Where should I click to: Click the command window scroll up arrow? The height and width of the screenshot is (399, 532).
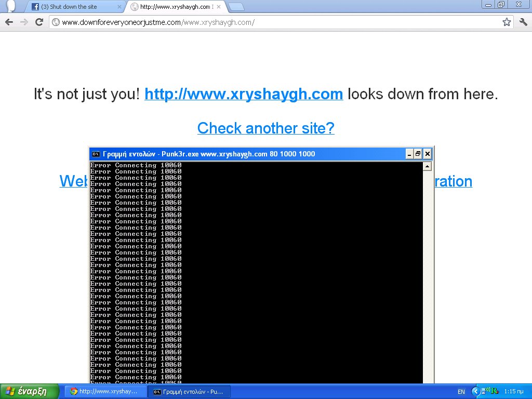point(427,166)
